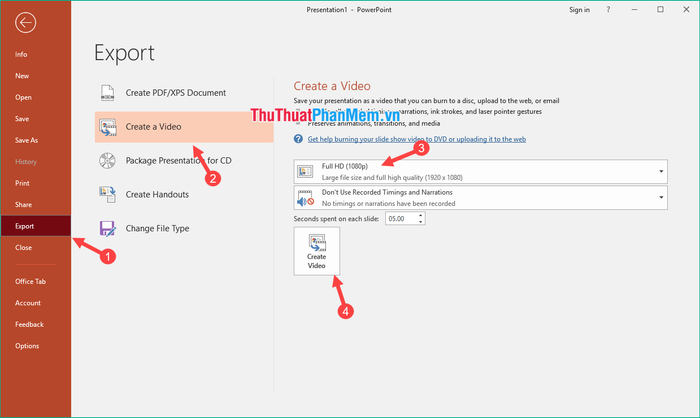Click the Change File Type floppy icon
This screenshot has height=418, width=700.
pyautogui.click(x=108, y=229)
